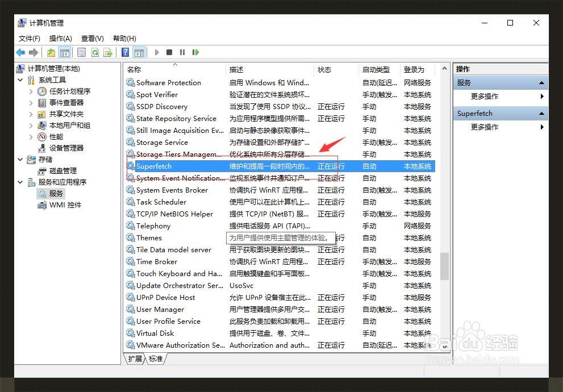Collapse the 服务 actions section
Screen dimensions: 563x392
[543, 82]
